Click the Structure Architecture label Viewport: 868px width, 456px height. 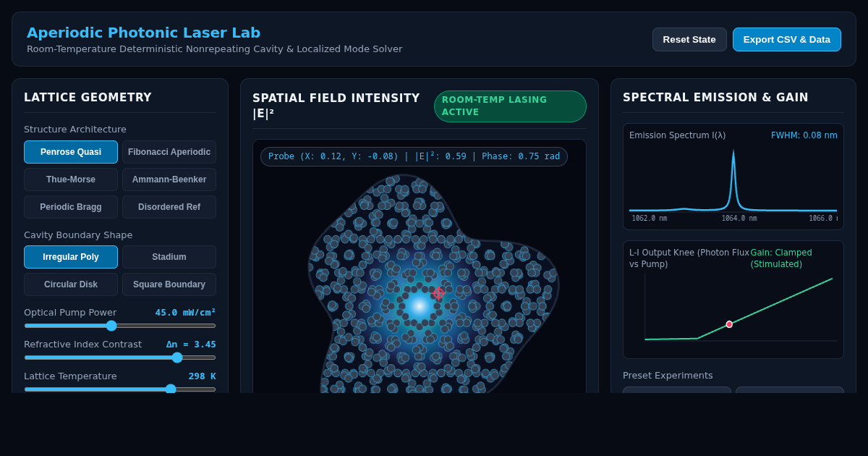point(75,130)
